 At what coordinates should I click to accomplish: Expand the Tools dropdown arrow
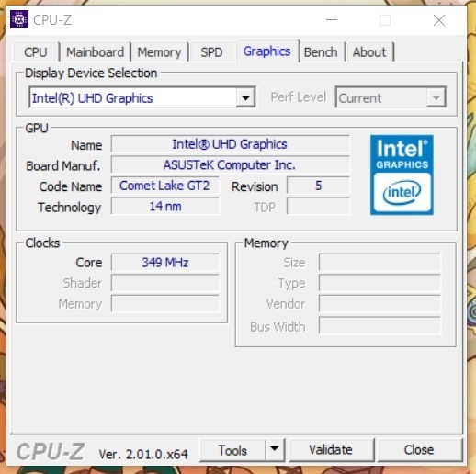(x=275, y=449)
